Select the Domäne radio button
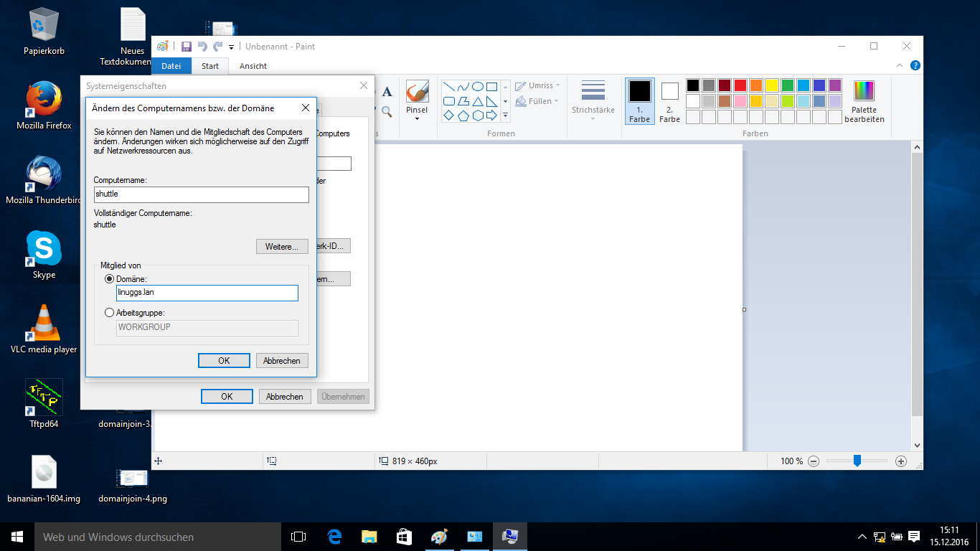This screenshot has width=980, height=551. point(110,278)
